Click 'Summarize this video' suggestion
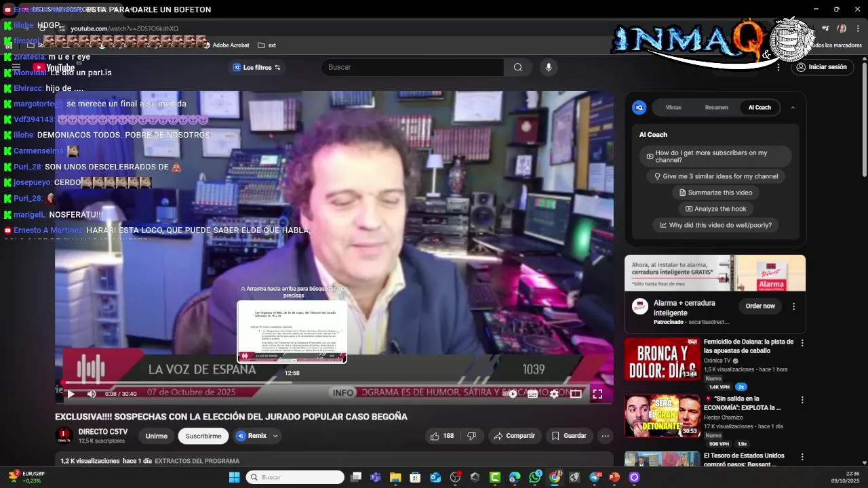 tap(715, 192)
